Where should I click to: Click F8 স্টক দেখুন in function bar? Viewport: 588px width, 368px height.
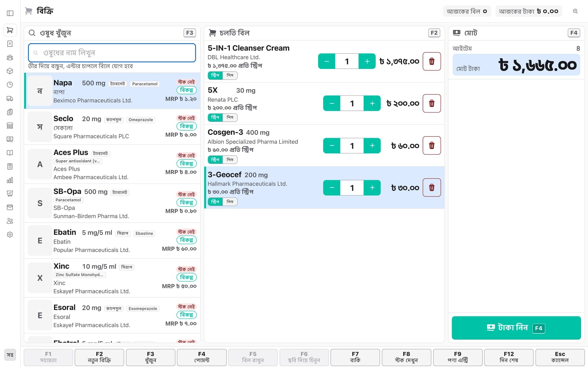(406, 357)
